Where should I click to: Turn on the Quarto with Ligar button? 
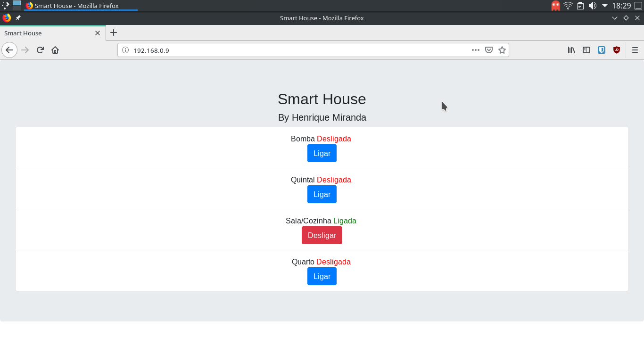point(322,276)
